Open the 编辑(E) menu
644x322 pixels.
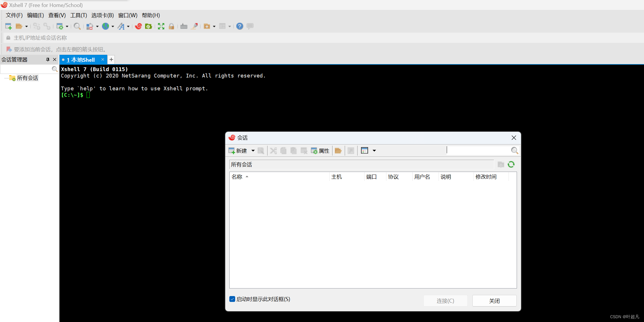(x=35, y=15)
